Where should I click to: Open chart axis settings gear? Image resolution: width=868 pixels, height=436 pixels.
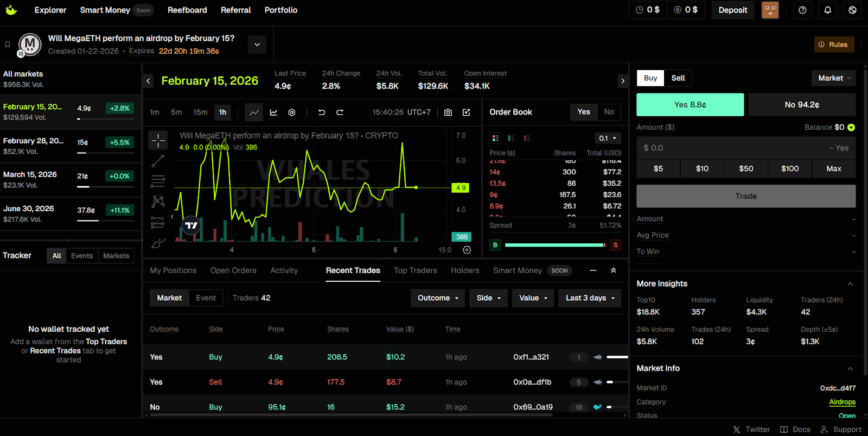click(x=467, y=250)
